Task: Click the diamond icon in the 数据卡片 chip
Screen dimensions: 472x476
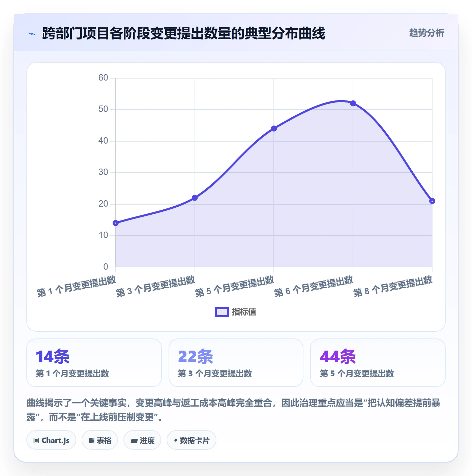Action: [x=176, y=440]
